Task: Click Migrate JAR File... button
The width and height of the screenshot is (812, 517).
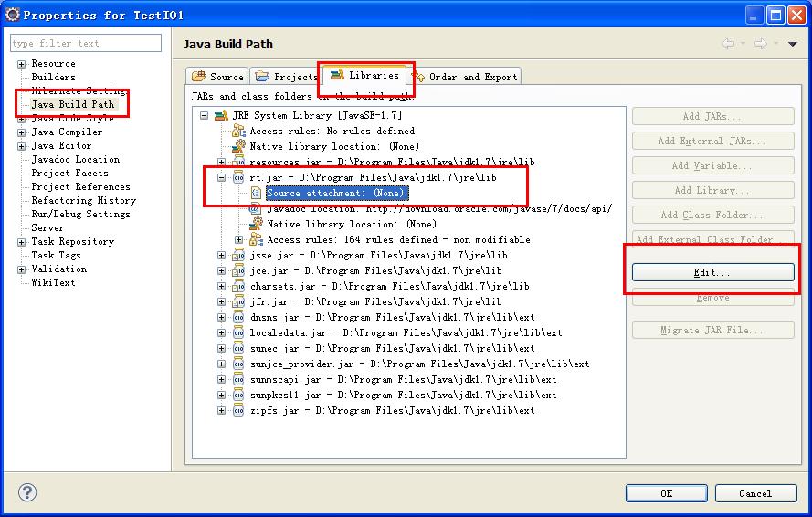Action: tap(712, 330)
